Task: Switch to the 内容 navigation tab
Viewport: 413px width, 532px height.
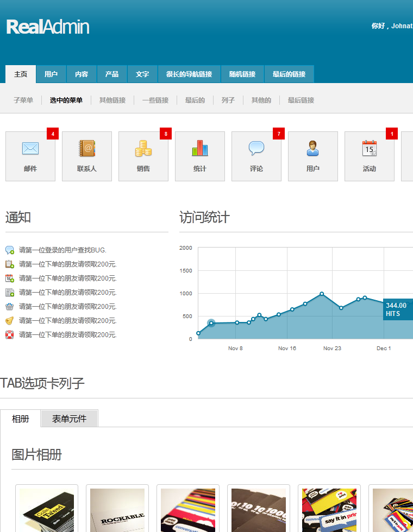Action: pos(82,74)
